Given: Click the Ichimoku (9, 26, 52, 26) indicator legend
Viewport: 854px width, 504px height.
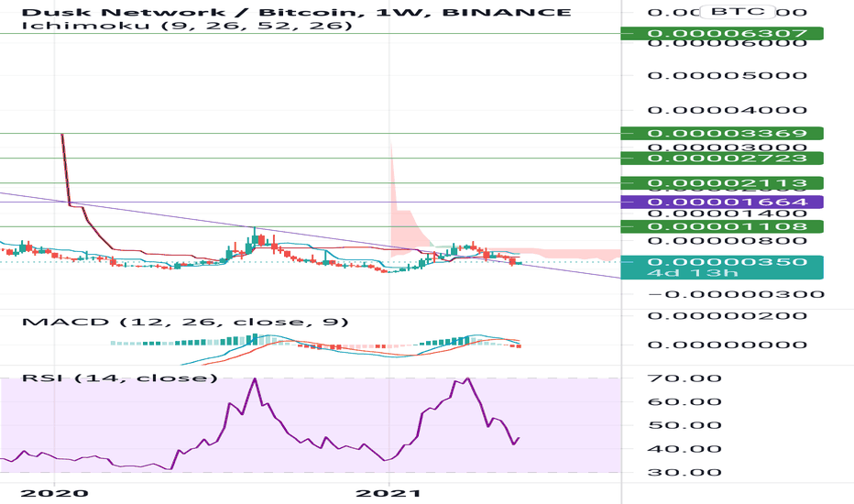Looking at the screenshot, I should click(187, 26).
